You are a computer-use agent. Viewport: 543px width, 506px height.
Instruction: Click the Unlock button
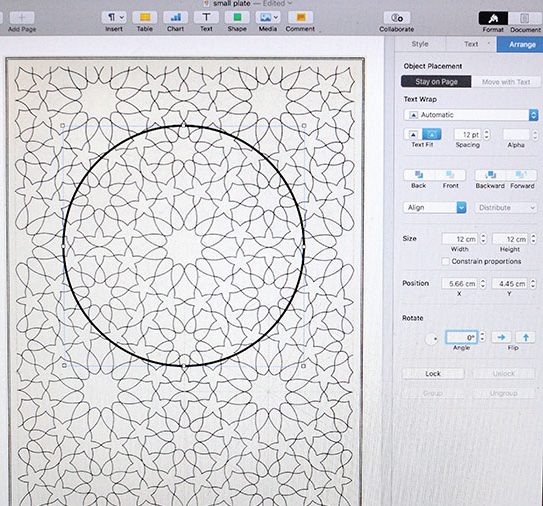[x=504, y=374]
